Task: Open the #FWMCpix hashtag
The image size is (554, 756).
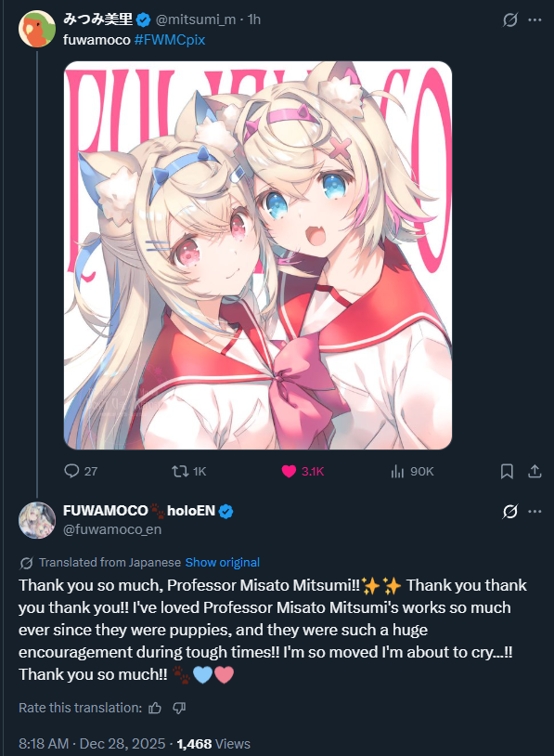Action: [170, 40]
